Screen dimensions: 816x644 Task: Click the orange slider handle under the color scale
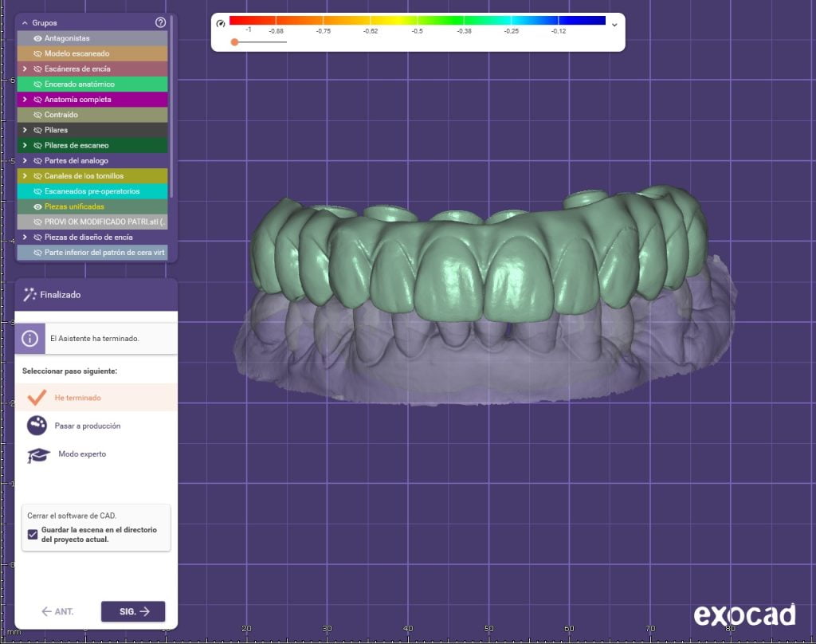coord(234,42)
